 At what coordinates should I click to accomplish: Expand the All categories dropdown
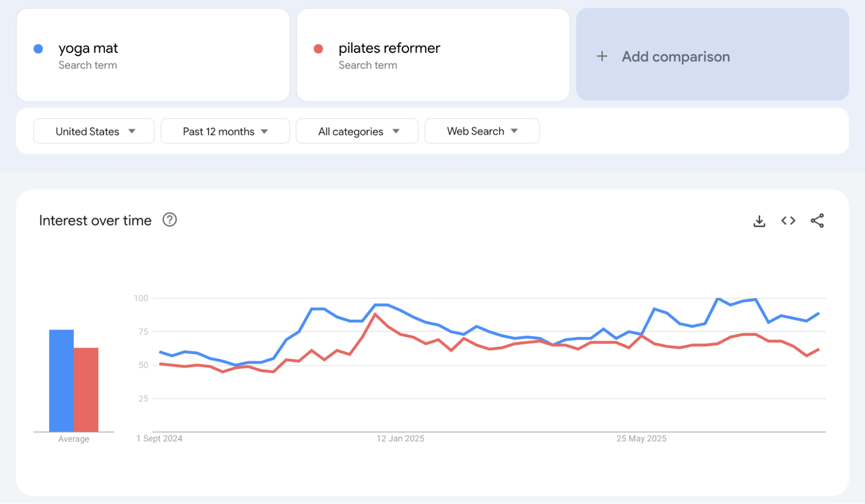click(357, 131)
